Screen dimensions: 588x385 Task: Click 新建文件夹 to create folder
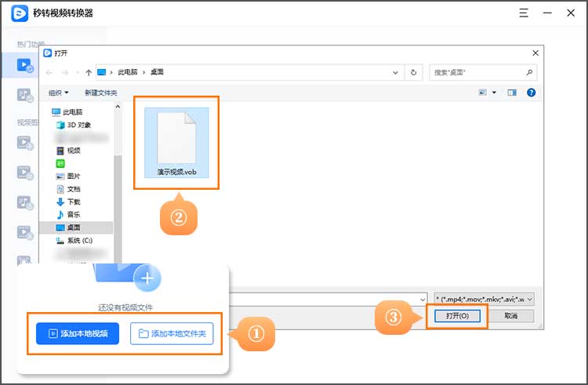(x=100, y=93)
